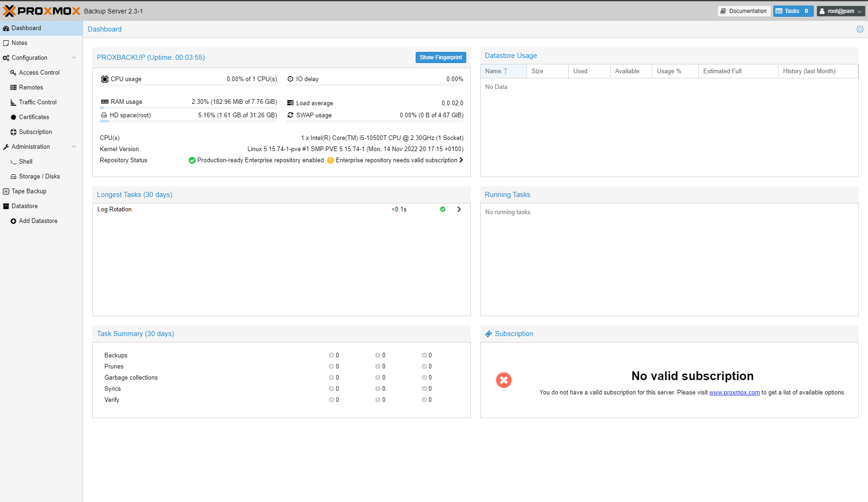Click the Access Control key icon
This screenshot has height=502, width=868.
coord(13,73)
